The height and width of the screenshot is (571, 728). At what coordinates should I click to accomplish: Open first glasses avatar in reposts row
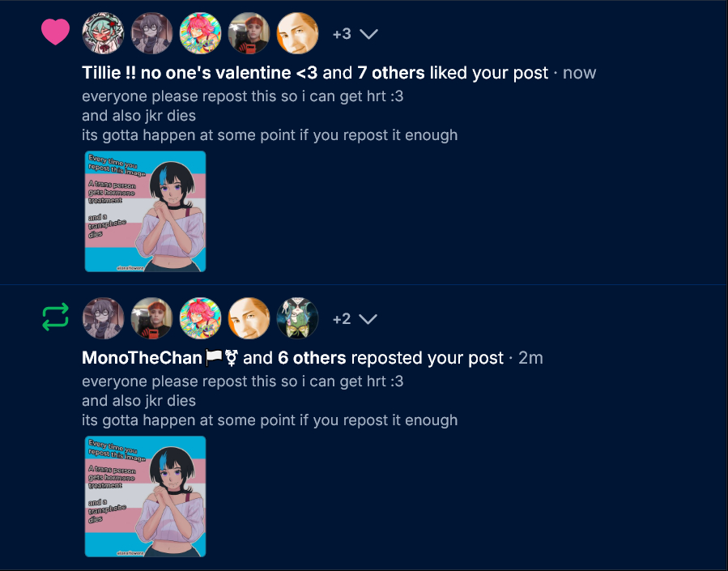(103, 318)
